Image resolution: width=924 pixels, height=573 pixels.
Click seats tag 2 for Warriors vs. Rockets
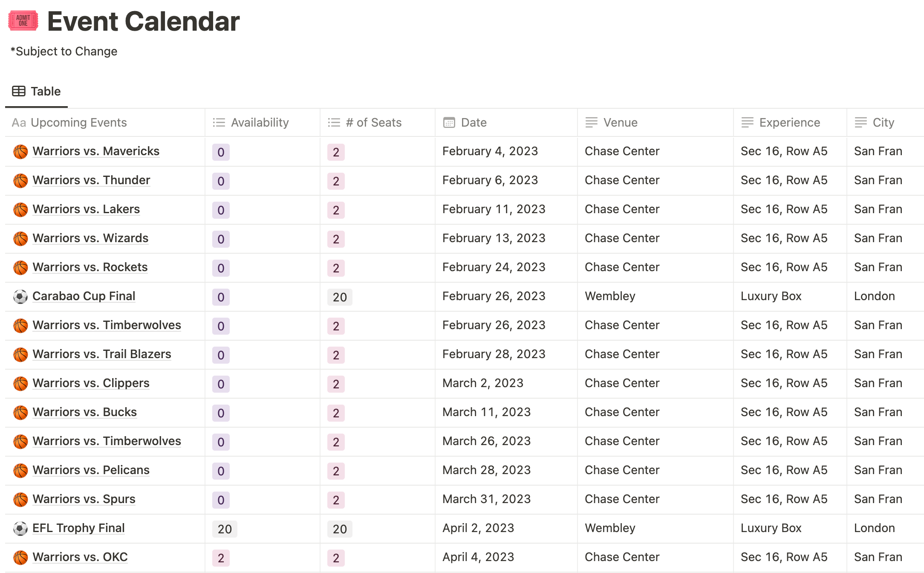tap(336, 268)
